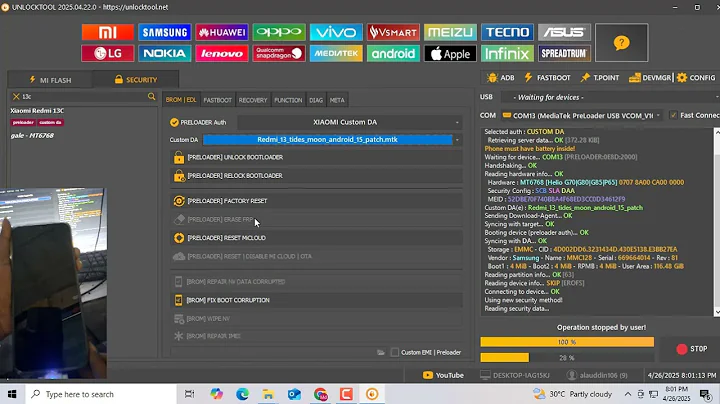
Task: Select the DIAG tab
Action: tap(316, 100)
